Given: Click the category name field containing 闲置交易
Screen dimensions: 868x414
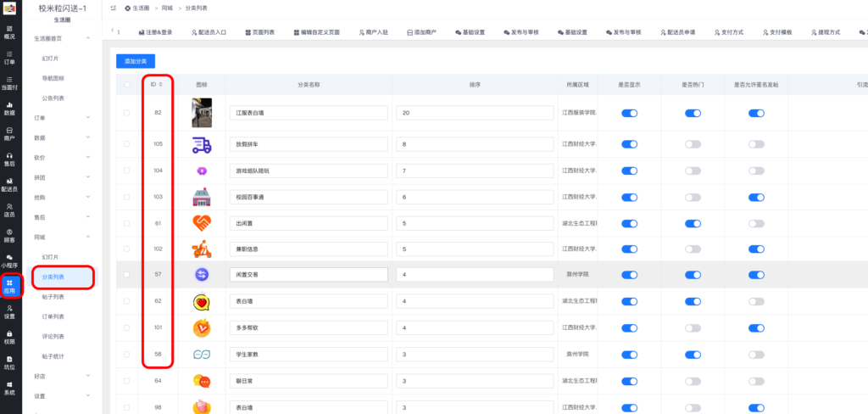Looking at the screenshot, I should pyautogui.click(x=309, y=274).
